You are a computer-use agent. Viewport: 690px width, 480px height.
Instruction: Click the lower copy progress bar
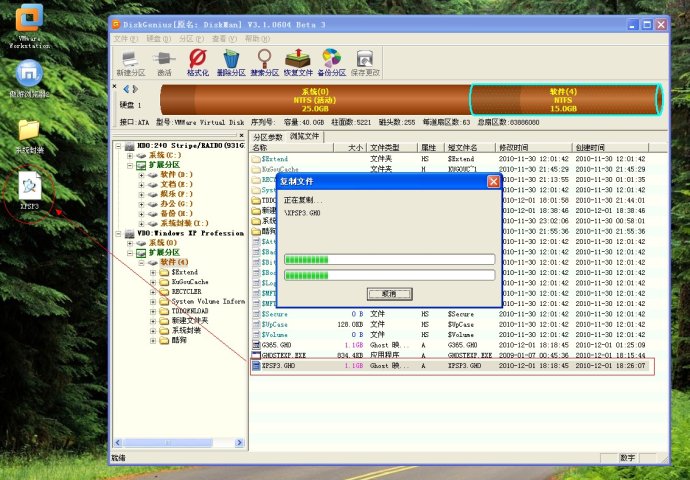389,275
